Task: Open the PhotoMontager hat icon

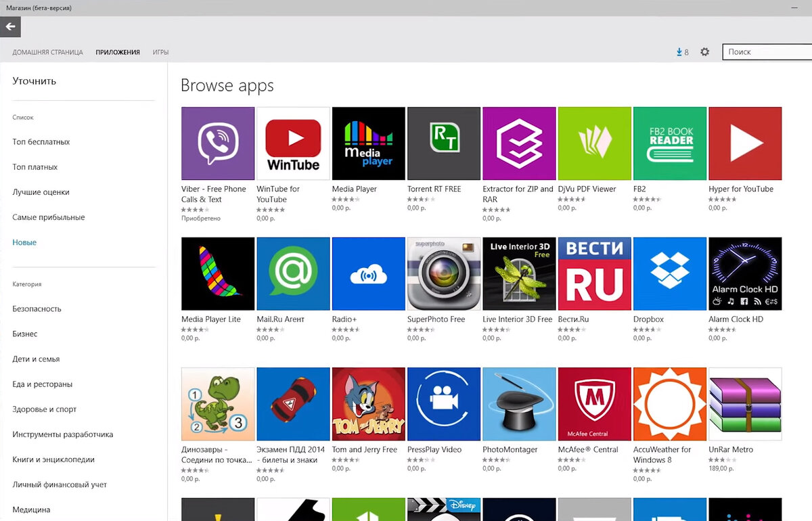Action: click(x=519, y=404)
